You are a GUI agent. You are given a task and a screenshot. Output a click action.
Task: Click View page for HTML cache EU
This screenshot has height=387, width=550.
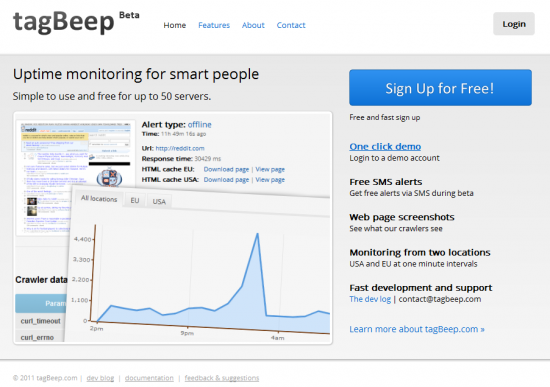pos(270,169)
